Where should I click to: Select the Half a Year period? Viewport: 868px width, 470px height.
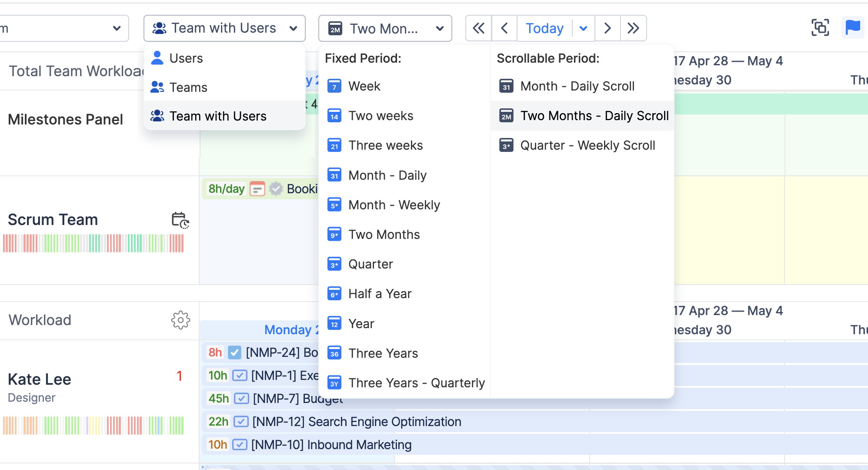coord(380,294)
